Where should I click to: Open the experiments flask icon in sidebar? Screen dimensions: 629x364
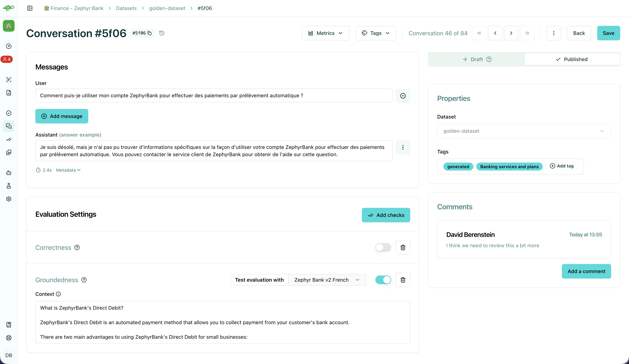(9, 186)
